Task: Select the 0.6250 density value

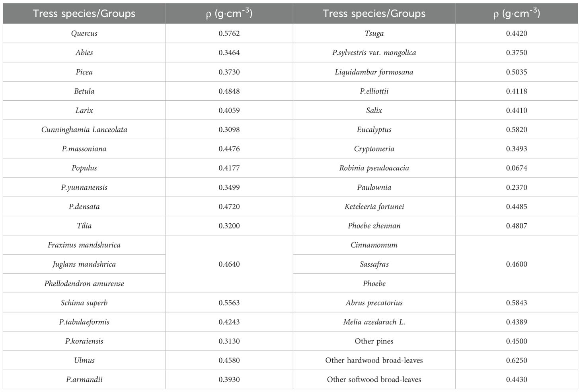Action: [x=516, y=361]
